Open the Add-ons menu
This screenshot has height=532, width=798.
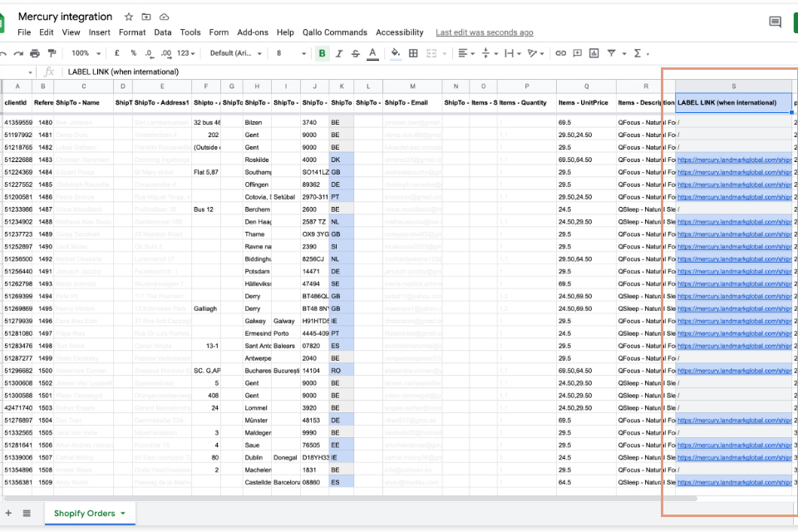click(x=253, y=32)
